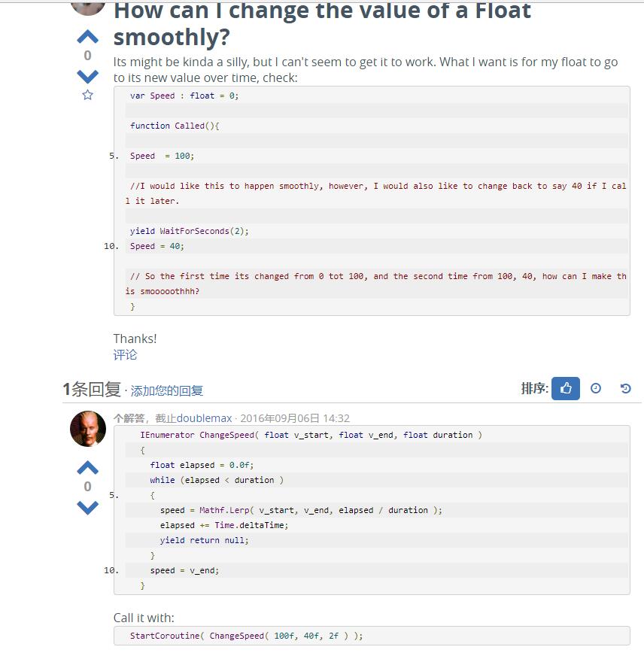Click doublemax's avatar picture
This screenshot has width=644, height=656.
(x=88, y=429)
